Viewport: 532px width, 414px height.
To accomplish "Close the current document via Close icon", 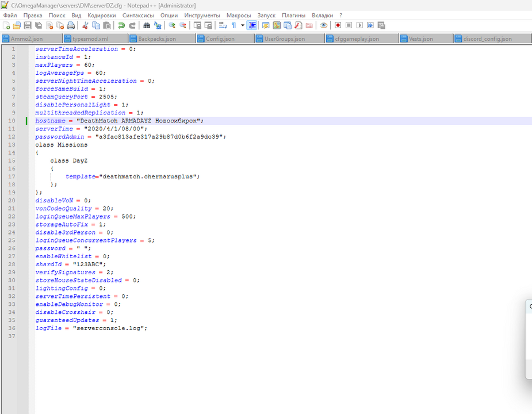I will click(49, 25).
